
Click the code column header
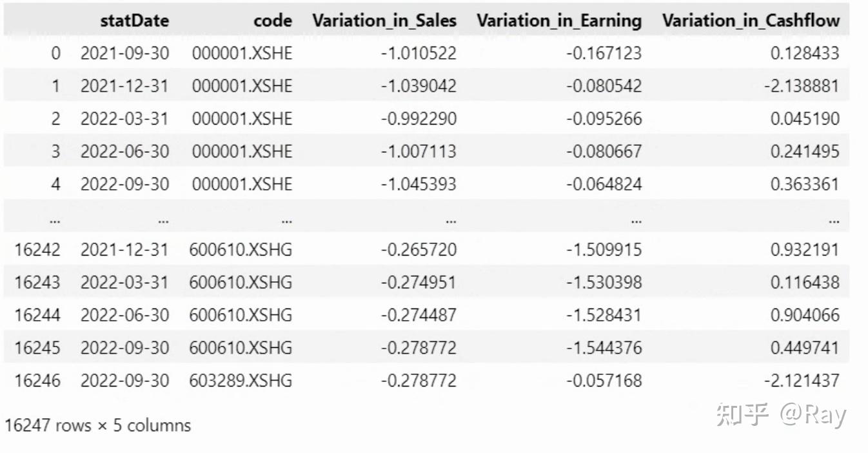[273, 21]
